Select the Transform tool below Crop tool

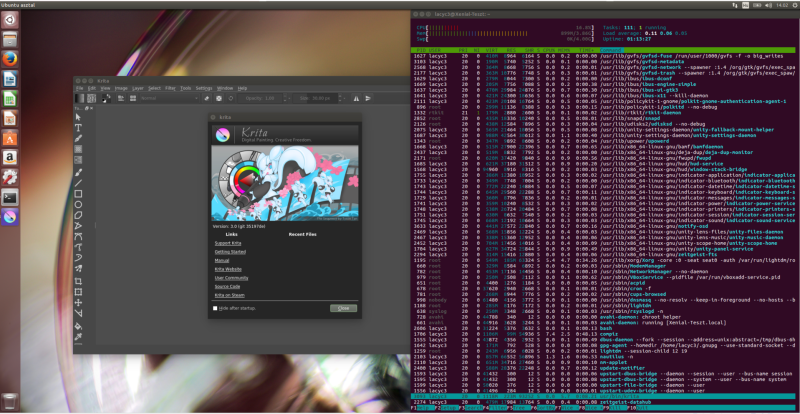coord(79,292)
